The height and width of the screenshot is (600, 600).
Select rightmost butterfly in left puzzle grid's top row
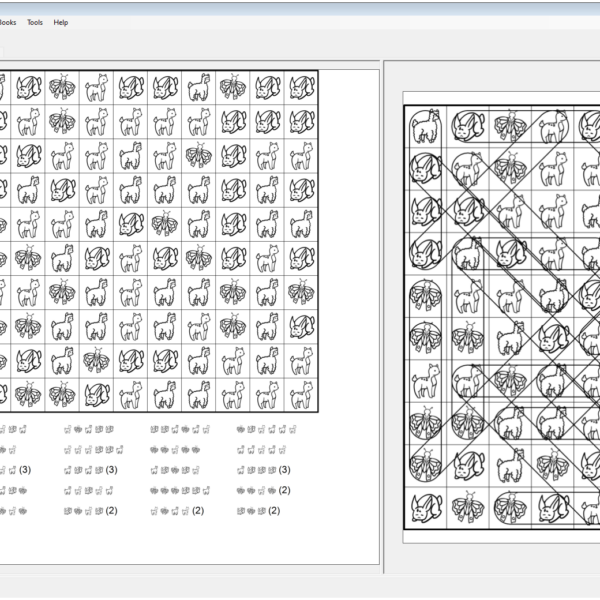point(232,88)
